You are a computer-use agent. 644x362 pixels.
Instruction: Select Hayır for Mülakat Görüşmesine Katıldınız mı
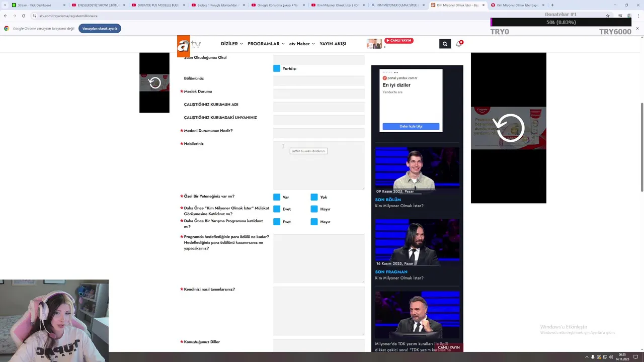point(314,209)
